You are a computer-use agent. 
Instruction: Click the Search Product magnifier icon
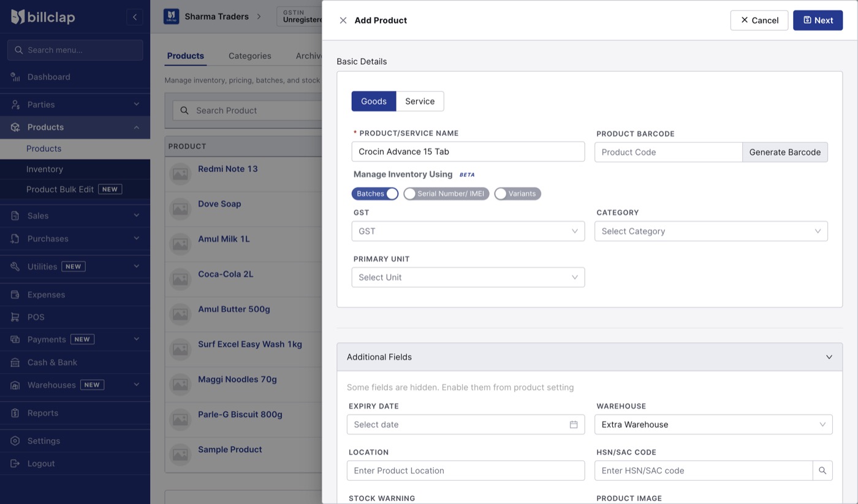click(184, 111)
